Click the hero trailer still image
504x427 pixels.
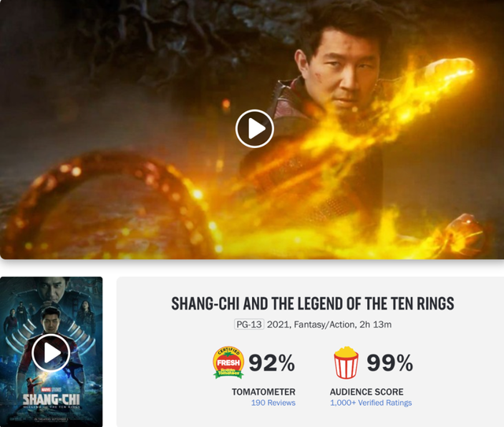coord(252,129)
